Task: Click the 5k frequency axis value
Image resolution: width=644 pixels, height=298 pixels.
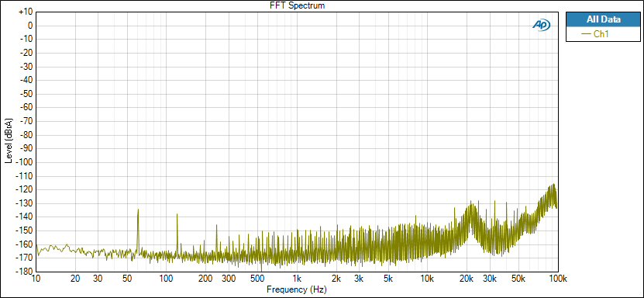Action: [388, 279]
